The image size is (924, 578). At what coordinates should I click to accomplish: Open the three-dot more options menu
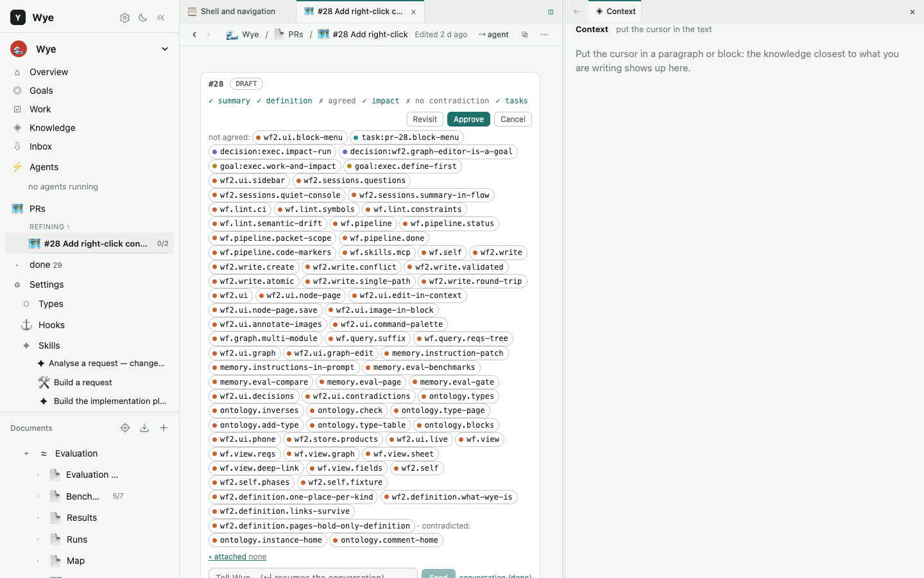544,35
